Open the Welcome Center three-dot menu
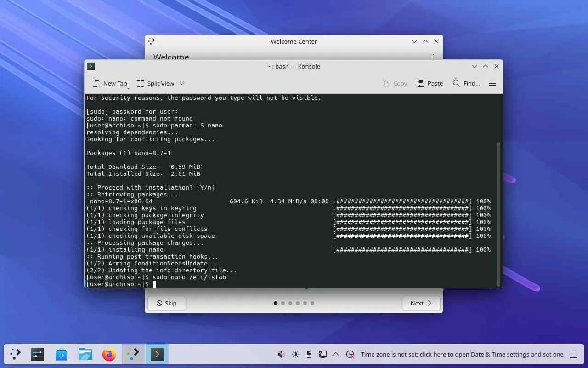The width and height of the screenshot is (588, 368). click(433, 57)
